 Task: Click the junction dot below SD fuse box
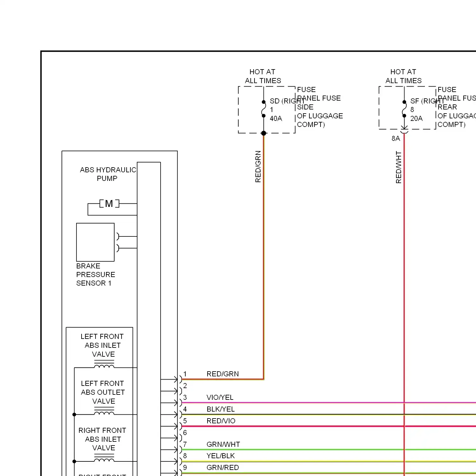pos(264,133)
